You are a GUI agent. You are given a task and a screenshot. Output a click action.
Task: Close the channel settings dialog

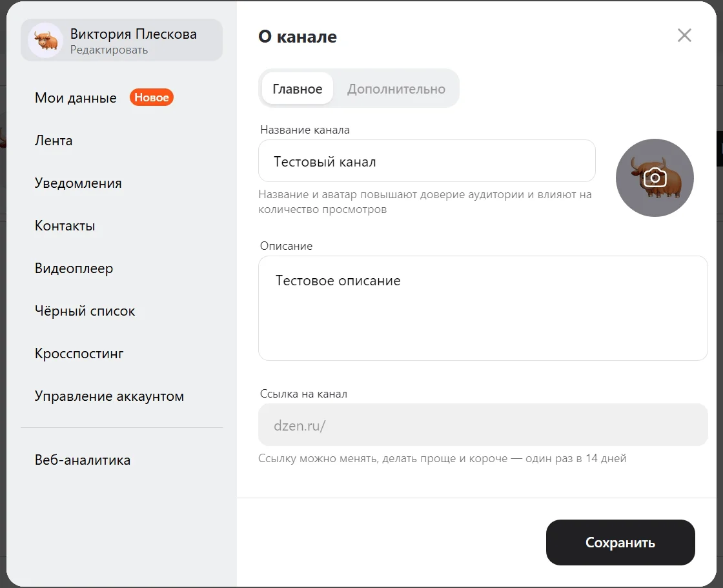[684, 35]
